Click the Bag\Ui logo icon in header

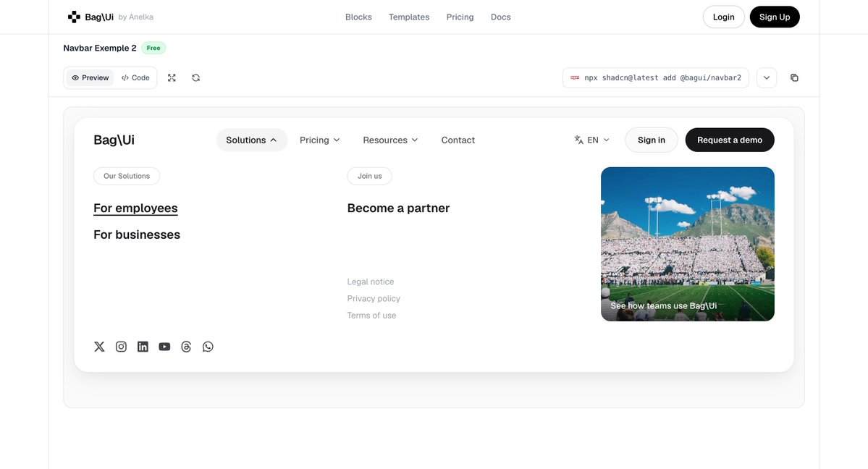[x=74, y=17]
